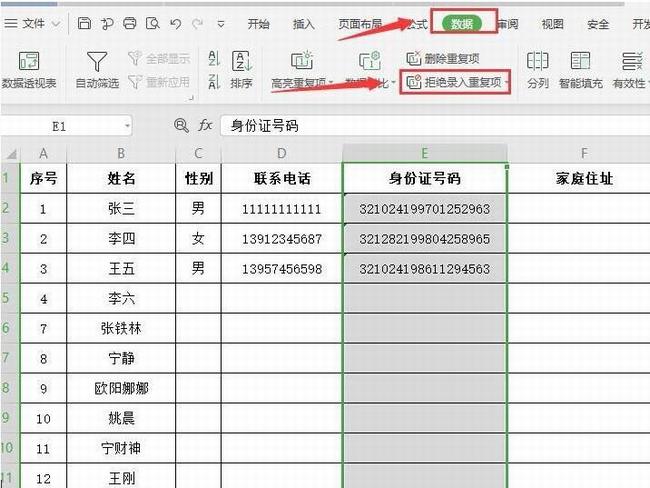Switch to the 开始 tab
This screenshot has height=488, width=650.
pos(258,24)
